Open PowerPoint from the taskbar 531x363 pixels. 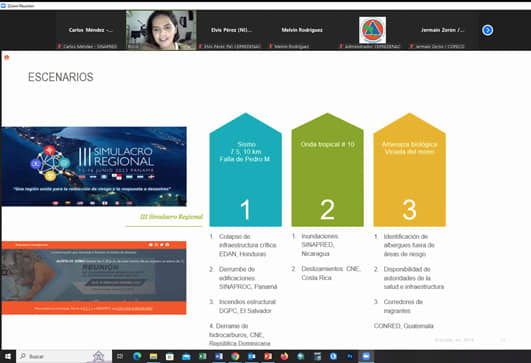tap(268, 356)
